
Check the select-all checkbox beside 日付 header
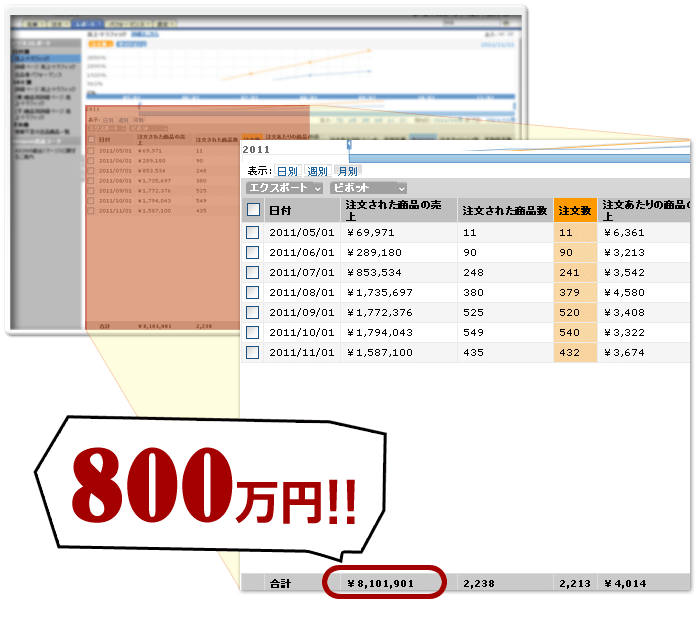coord(253,210)
